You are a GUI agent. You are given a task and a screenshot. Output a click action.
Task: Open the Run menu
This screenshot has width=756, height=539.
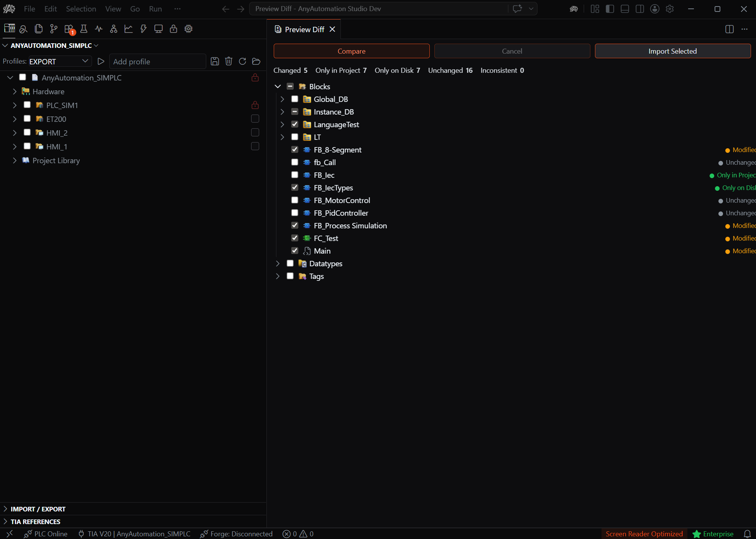click(155, 9)
